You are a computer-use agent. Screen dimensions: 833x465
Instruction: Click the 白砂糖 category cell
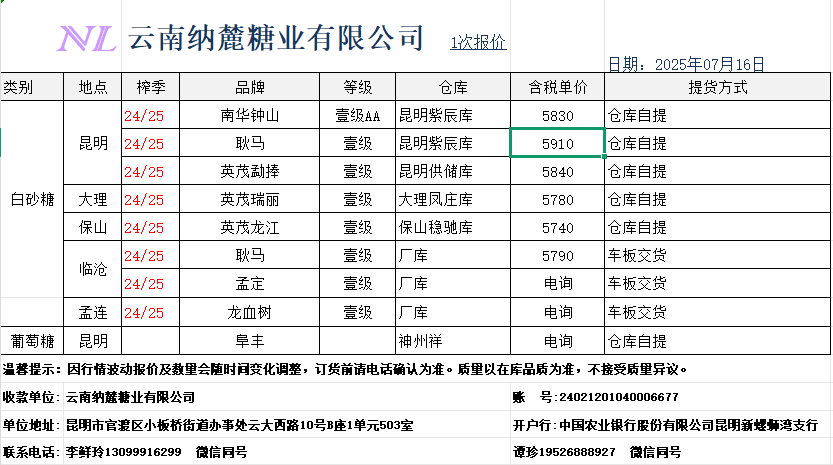tap(32, 199)
